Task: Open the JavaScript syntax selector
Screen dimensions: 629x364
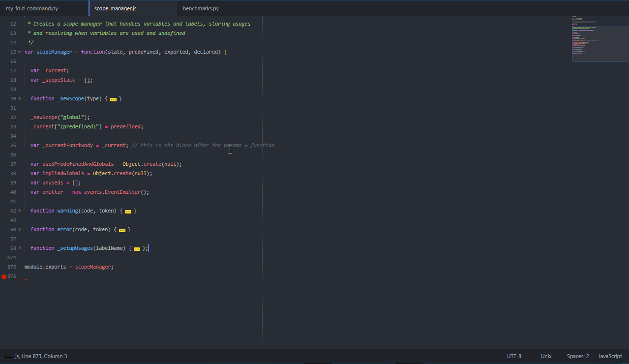Action: coord(610,356)
